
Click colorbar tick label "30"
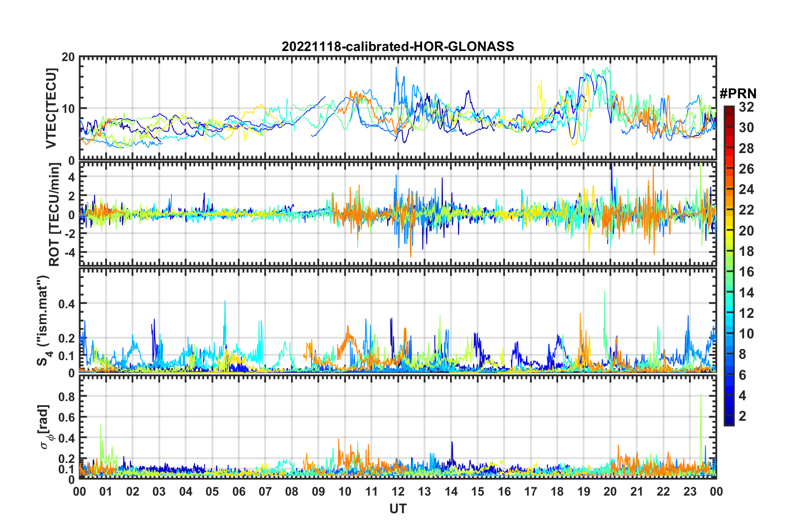746,128
